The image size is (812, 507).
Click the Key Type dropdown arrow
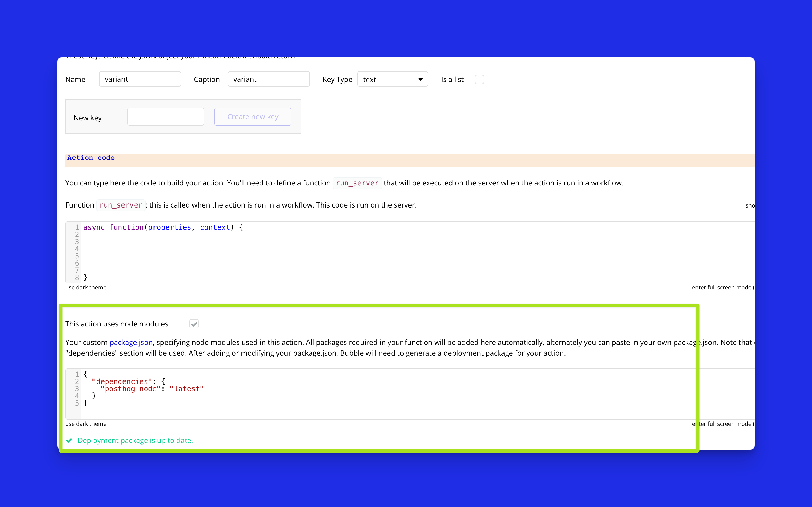[x=420, y=79]
